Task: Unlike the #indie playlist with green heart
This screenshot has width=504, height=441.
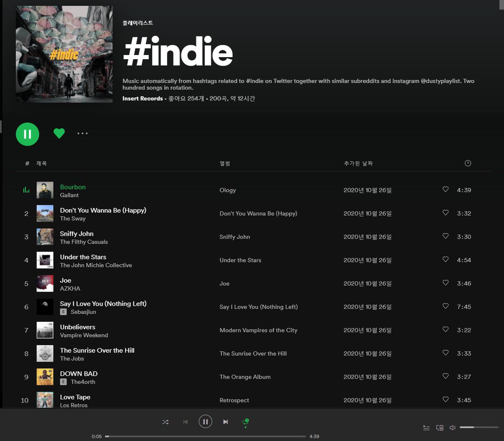Action: (x=59, y=133)
